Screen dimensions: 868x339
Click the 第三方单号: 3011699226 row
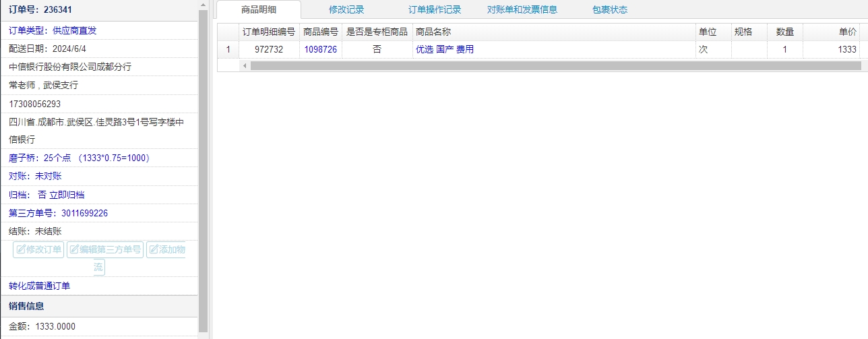click(99, 213)
